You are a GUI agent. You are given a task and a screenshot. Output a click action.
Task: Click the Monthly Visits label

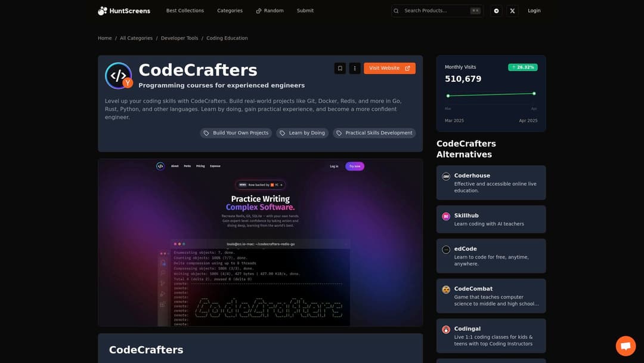click(x=460, y=67)
